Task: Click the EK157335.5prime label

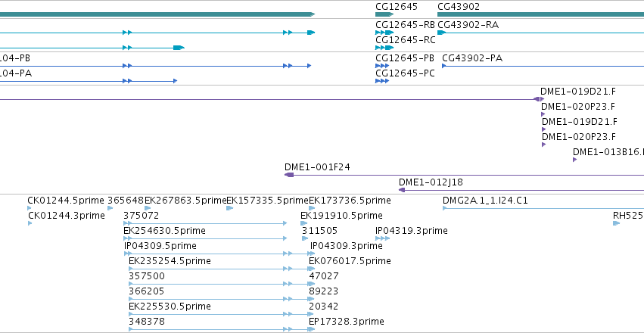Action: [267, 201]
